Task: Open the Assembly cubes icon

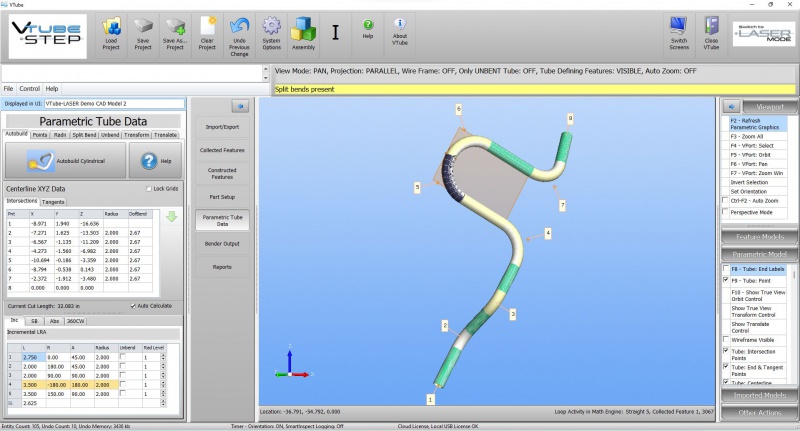Action: pos(303,29)
